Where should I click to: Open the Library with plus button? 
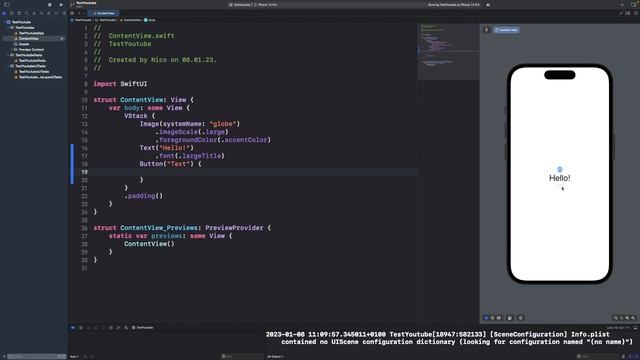coord(622,4)
